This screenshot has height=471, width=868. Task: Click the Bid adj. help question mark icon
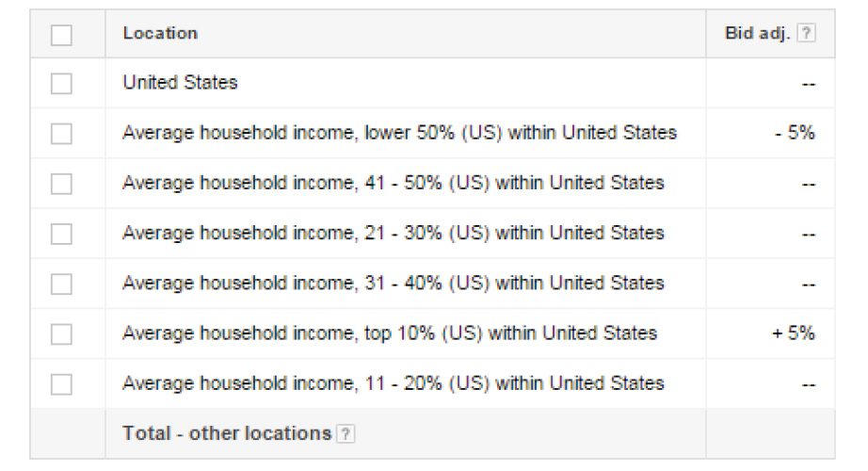(805, 33)
